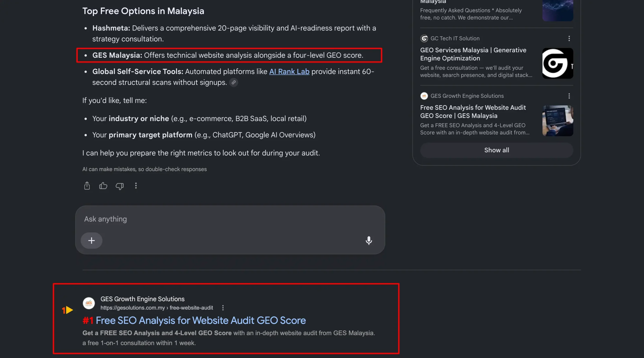Click 'AI can make mistakes' disclaimer text
The height and width of the screenshot is (358, 644).
(144, 169)
